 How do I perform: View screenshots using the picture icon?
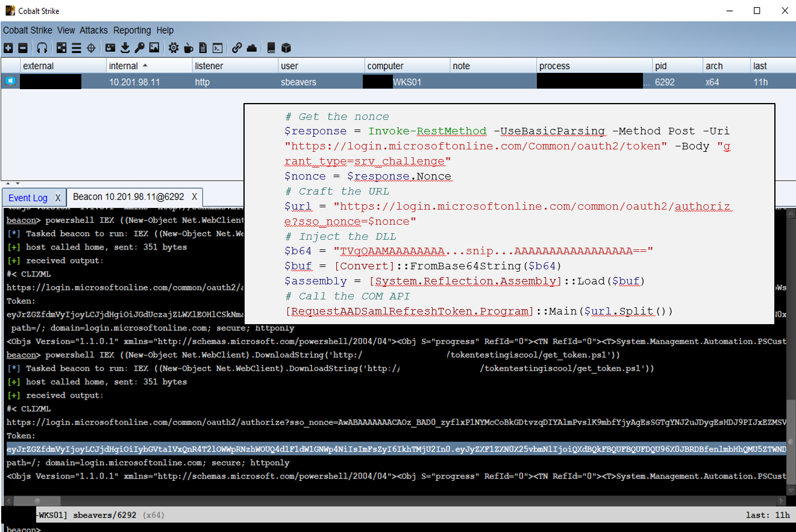click(154, 48)
